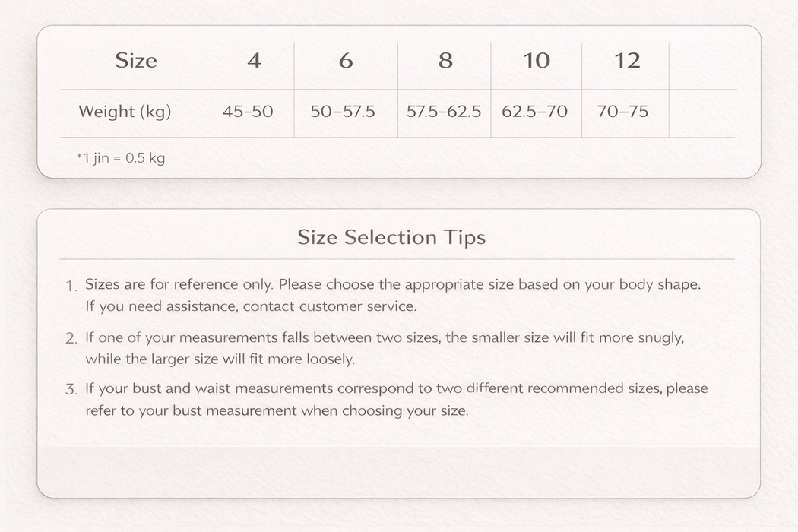This screenshot has height=532, width=798.
Task: Select size 8 column header
Action: coord(445,61)
